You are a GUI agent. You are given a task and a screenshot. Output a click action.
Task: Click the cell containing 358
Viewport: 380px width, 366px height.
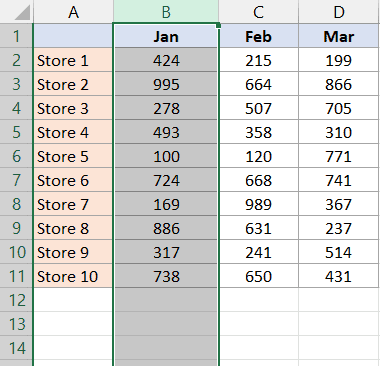[x=259, y=132]
